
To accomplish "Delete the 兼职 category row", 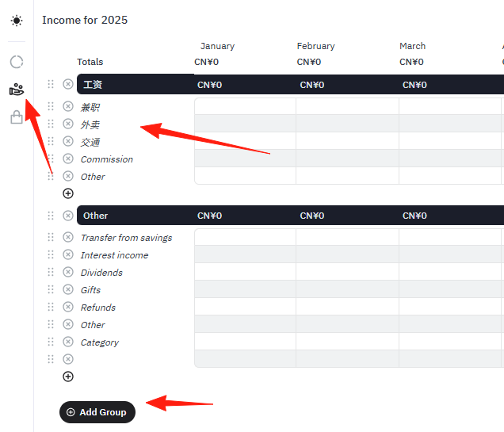I will click(x=68, y=106).
